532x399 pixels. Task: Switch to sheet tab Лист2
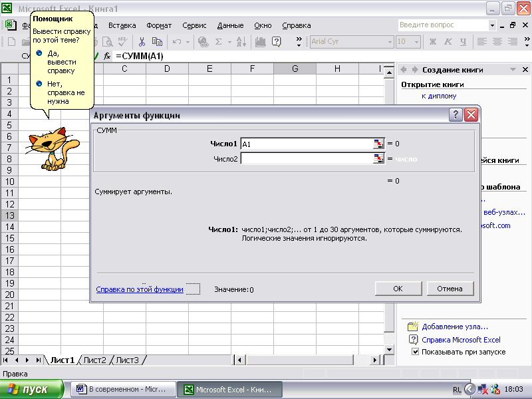94,360
